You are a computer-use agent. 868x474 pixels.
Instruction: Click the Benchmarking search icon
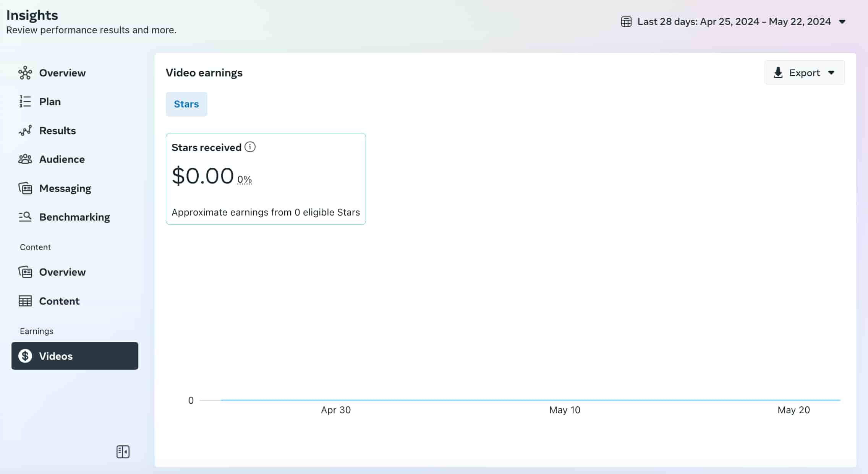point(25,217)
